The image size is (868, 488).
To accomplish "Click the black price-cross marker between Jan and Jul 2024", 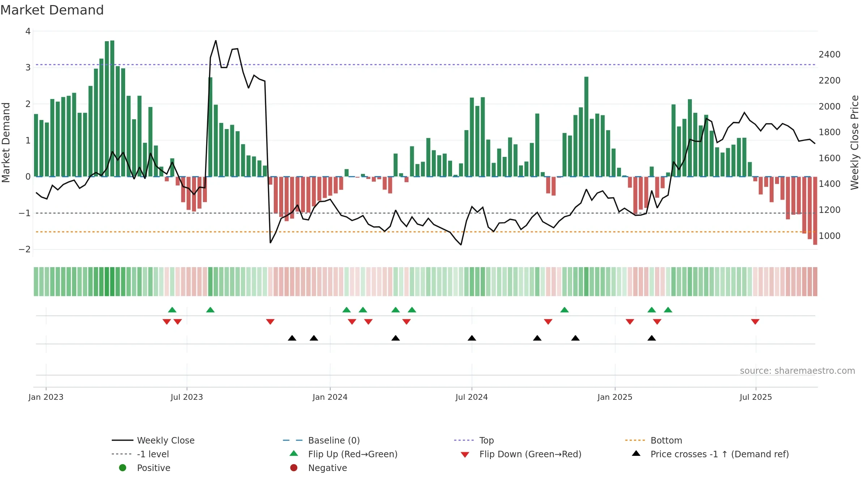I will click(396, 338).
